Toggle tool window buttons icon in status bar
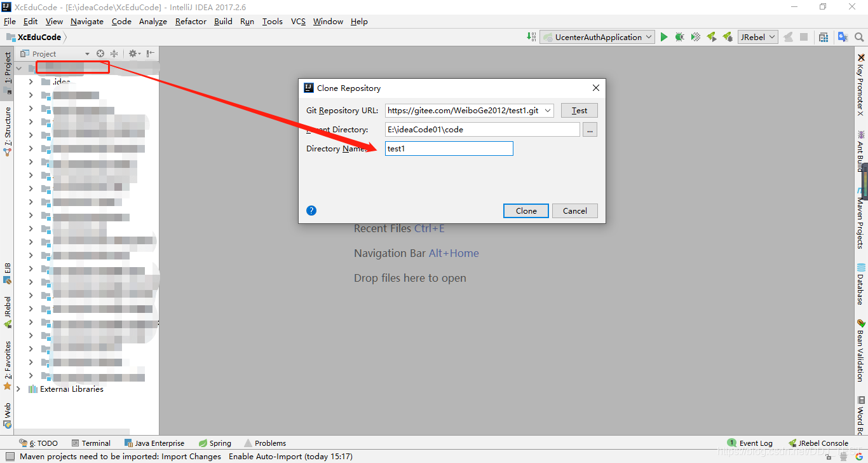868x463 pixels. click(x=10, y=456)
